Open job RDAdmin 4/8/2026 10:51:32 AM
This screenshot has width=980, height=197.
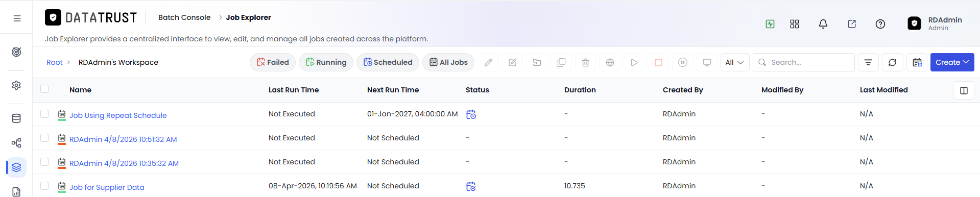coord(123,139)
